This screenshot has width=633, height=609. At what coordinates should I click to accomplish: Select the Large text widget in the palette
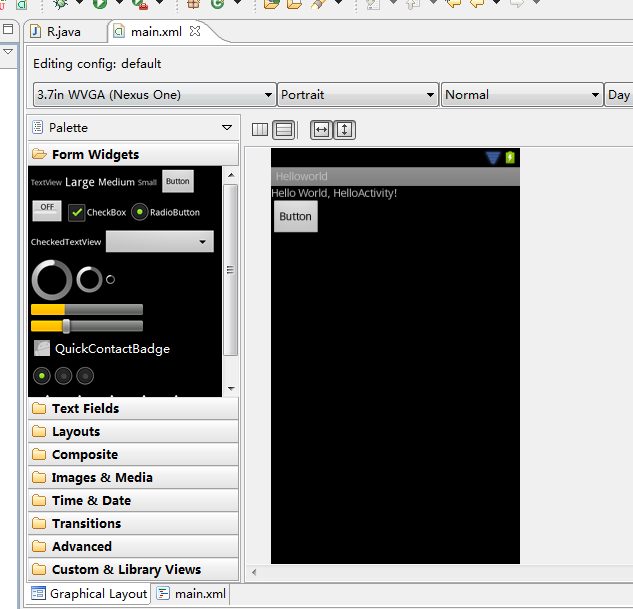coord(80,182)
